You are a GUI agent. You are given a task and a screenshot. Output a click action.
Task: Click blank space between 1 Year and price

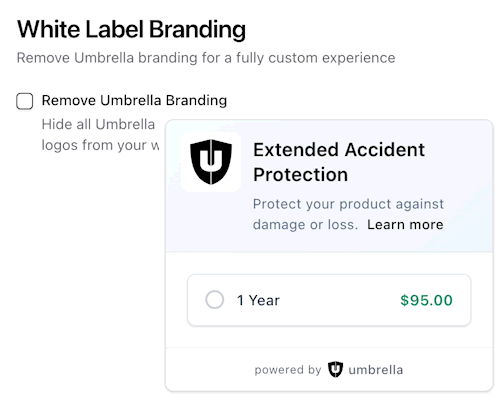pos(340,300)
